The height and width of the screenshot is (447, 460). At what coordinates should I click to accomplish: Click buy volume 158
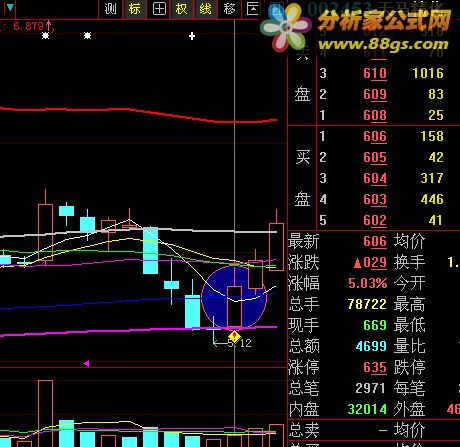coord(432,136)
